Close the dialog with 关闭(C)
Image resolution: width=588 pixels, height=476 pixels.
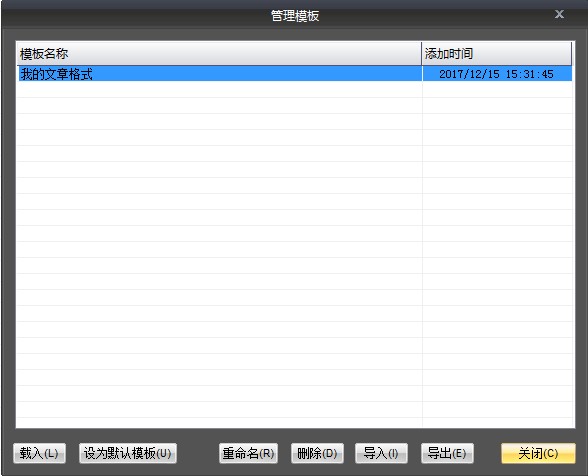pyautogui.click(x=538, y=453)
